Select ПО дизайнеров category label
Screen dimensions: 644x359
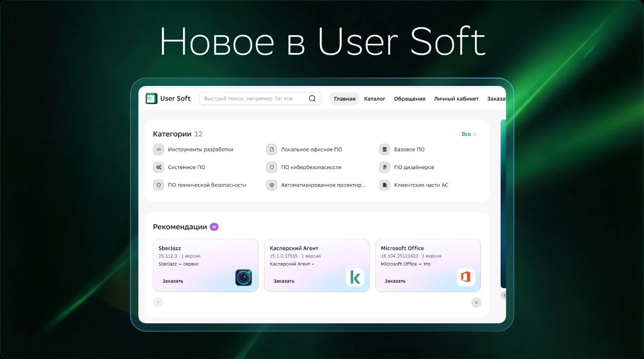(x=414, y=167)
